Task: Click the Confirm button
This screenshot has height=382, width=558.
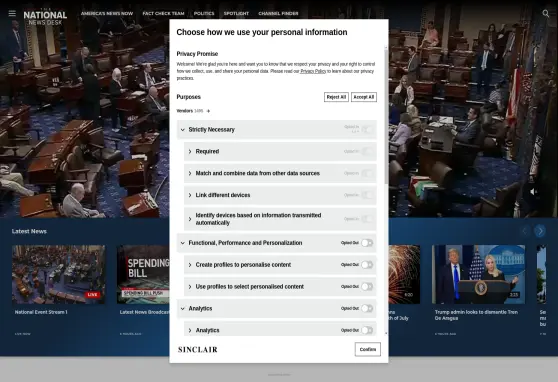Action: 368,349
